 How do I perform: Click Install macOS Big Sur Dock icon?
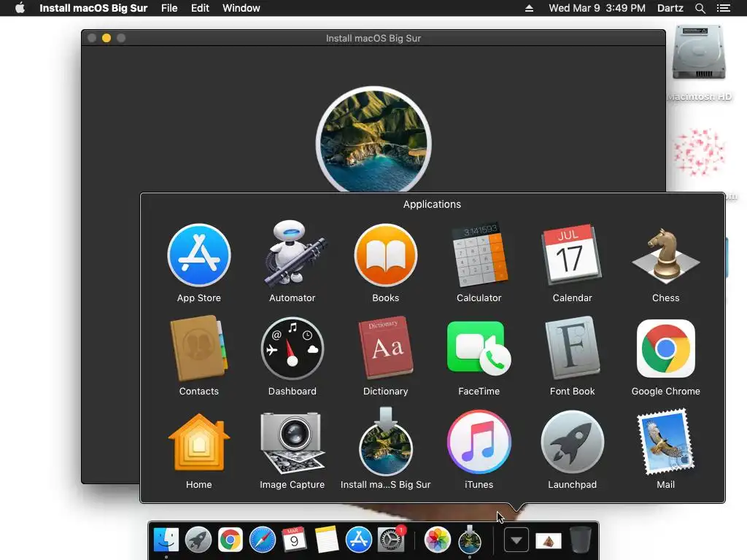pos(470,540)
